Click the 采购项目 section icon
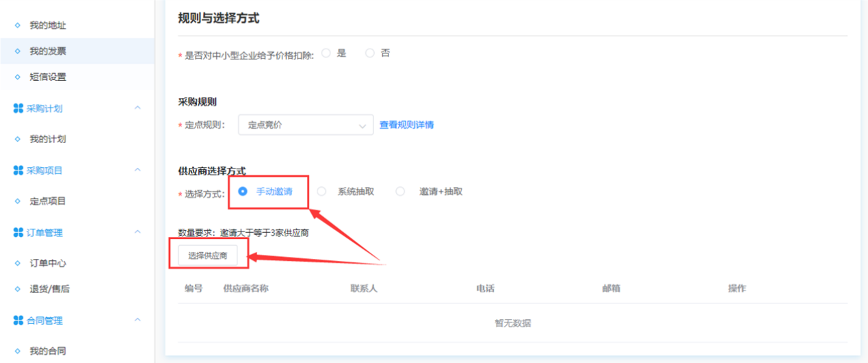The image size is (868, 363). [x=18, y=170]
